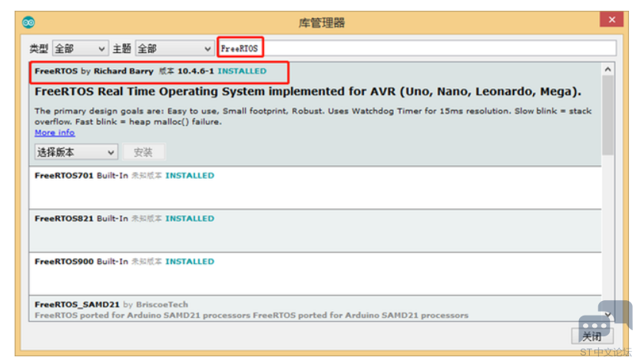Viewport: 639px width, 364px height.
Task: Select the FreeRTOS by Richard Barry entry
Action: (315, 114)
